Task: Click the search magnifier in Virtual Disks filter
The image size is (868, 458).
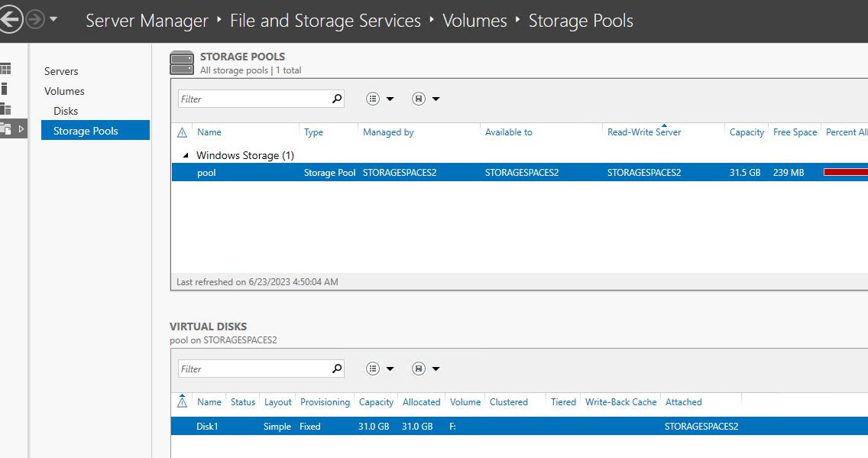Action: [x=337, y=369]
